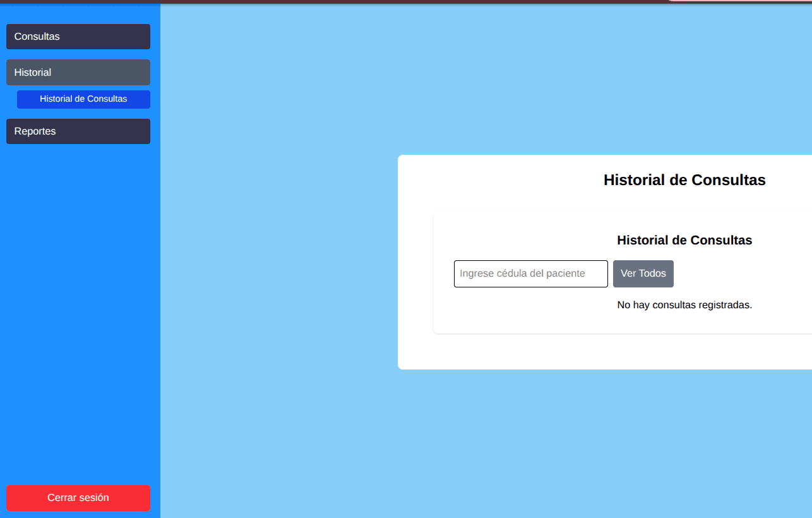Click the smaller Historial de Consultas card heading

tap(684, 240)
